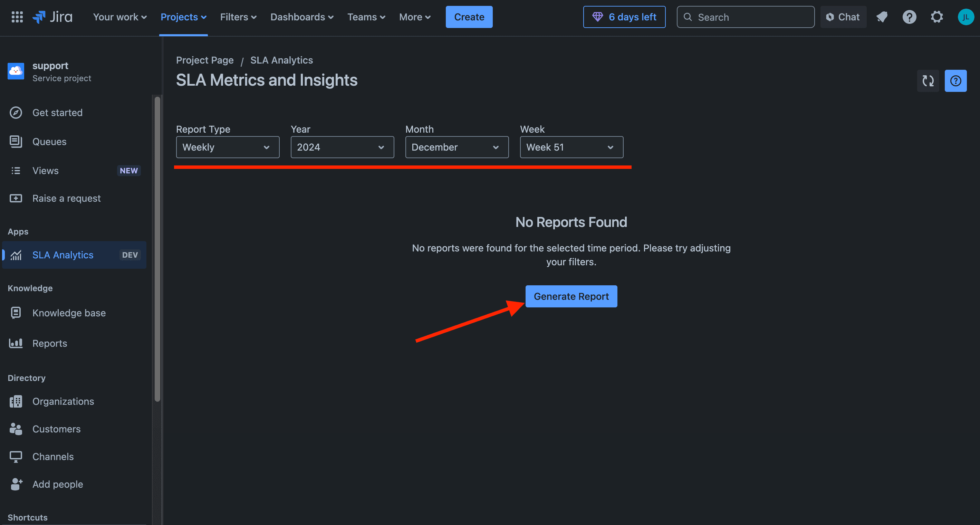Expand the Teams menu
Screen dimensions: 980x525
coord(366,17)
